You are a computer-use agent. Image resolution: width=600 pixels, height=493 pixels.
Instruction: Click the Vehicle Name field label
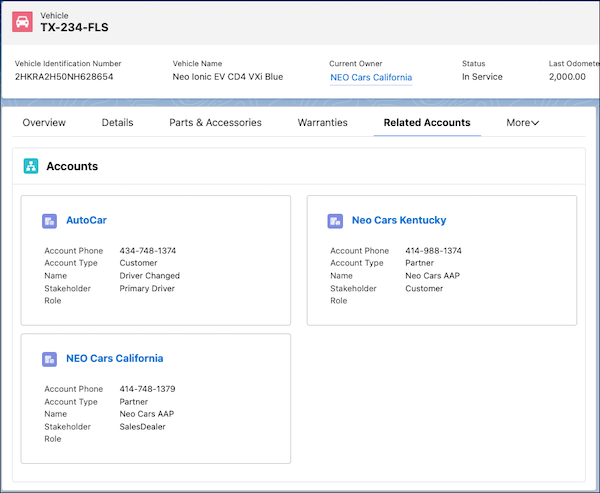[197, 64]
